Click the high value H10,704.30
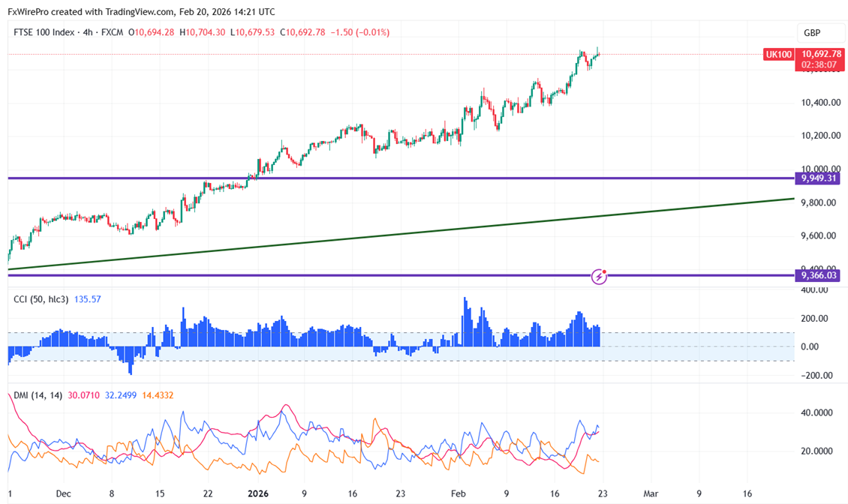Viewport: 848px width, 504px height. point(203,32)
